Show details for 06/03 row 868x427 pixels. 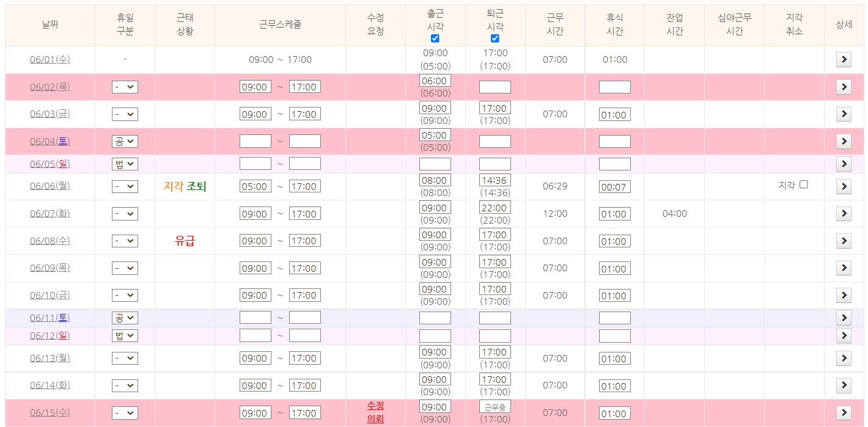844,114
